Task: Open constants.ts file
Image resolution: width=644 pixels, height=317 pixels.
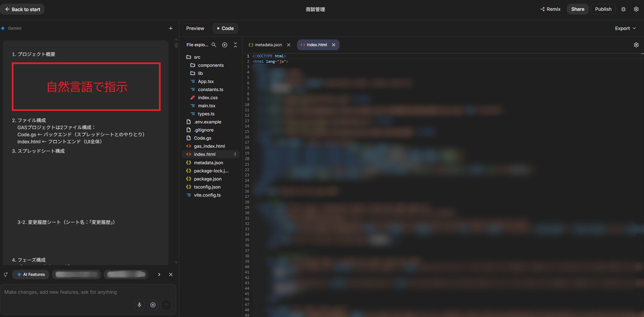Action: 211,89
